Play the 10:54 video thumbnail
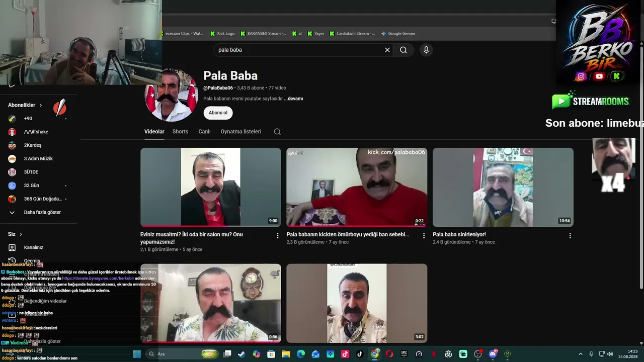Viewport: 644px width, 362px height. coord(503,187)
